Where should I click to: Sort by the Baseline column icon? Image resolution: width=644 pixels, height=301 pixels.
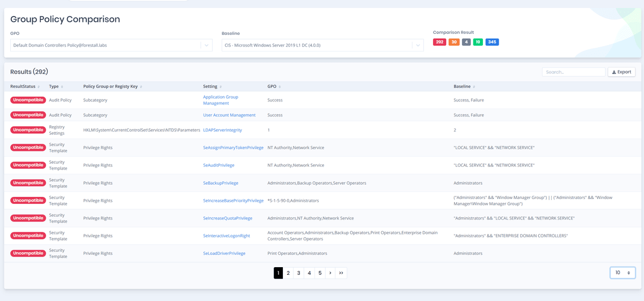coord(474,86)
